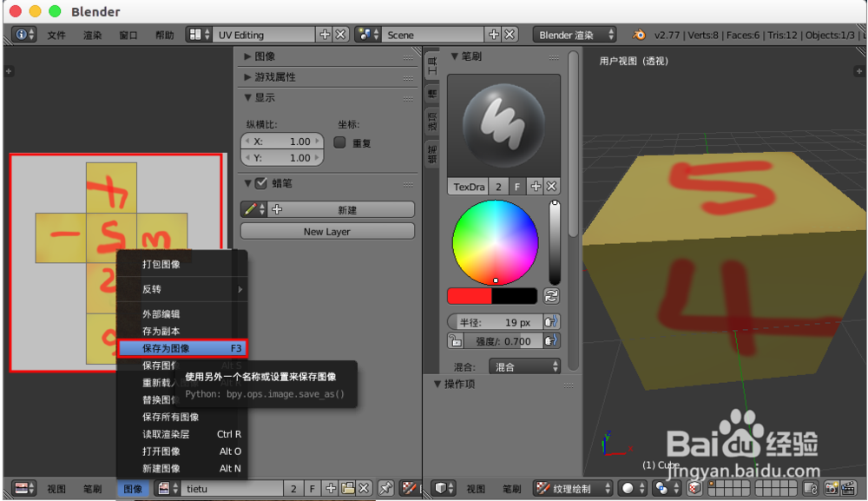Open 笔刷 menu in the 3D view header
Image resolution: width=868 pixels, height=501 pixels.
pyautogui.click(x=511, y=488)
